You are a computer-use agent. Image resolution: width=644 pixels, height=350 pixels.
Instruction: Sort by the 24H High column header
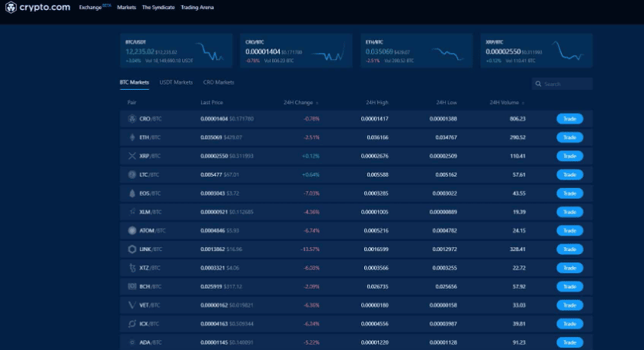pos(377,102)
